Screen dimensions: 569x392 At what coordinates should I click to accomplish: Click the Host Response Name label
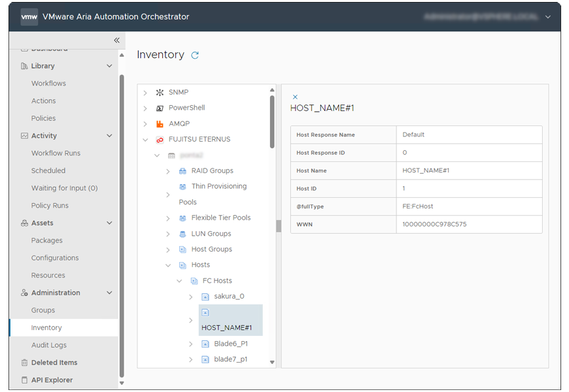click(x=326, y=135)
